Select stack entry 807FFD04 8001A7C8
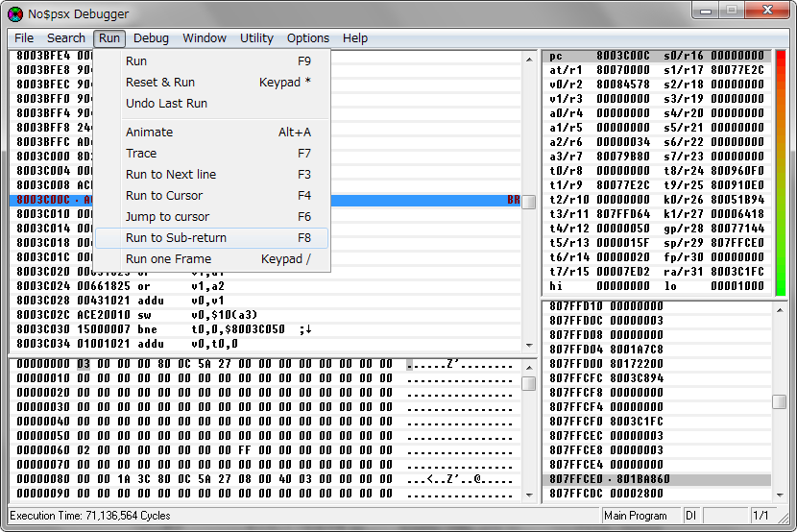The height and width of the screenshot is (532, 797). click(x=657, y=350)
